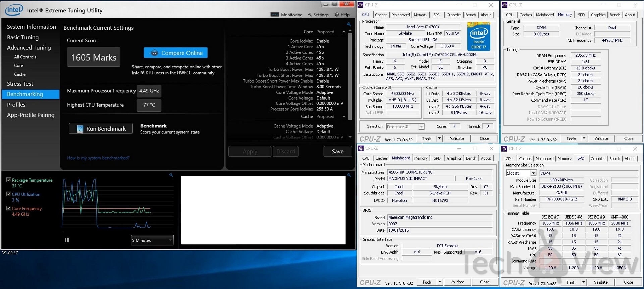
Task: Click the wrench icon above the monitoring graph
Action: click(x=171, y=175)
